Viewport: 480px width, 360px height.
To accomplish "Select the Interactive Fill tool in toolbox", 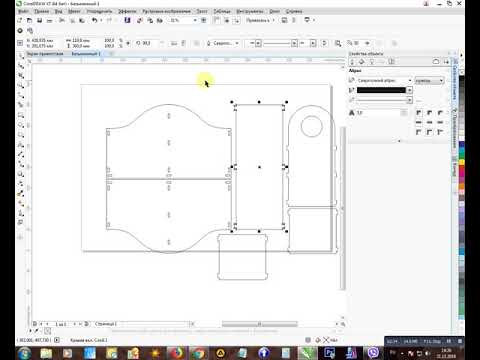I will (x=21, y=204).
